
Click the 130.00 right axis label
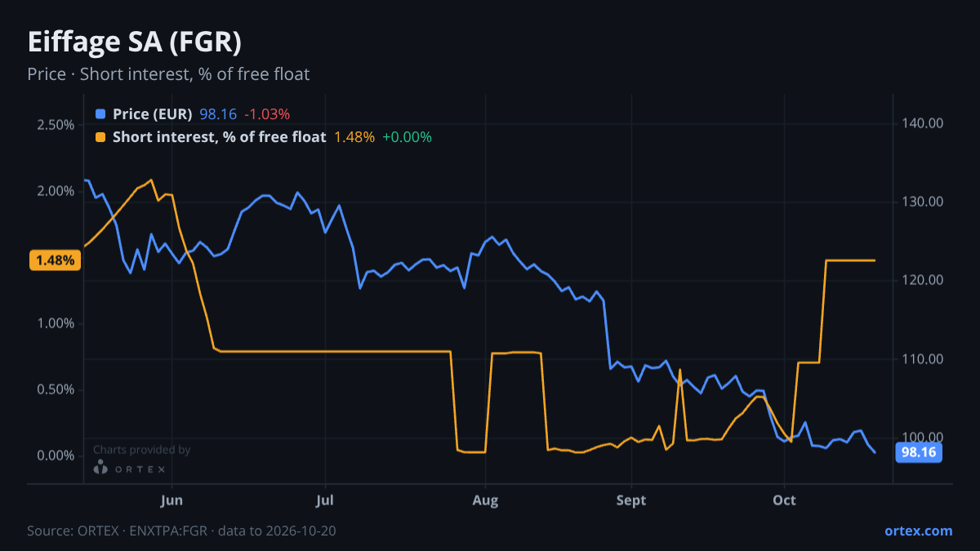[923, 202]
